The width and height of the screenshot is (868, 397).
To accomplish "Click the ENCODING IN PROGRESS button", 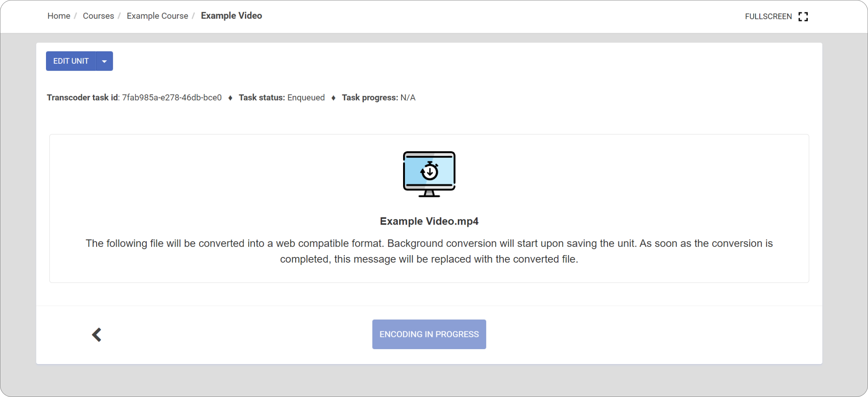I will coord(429,334).
